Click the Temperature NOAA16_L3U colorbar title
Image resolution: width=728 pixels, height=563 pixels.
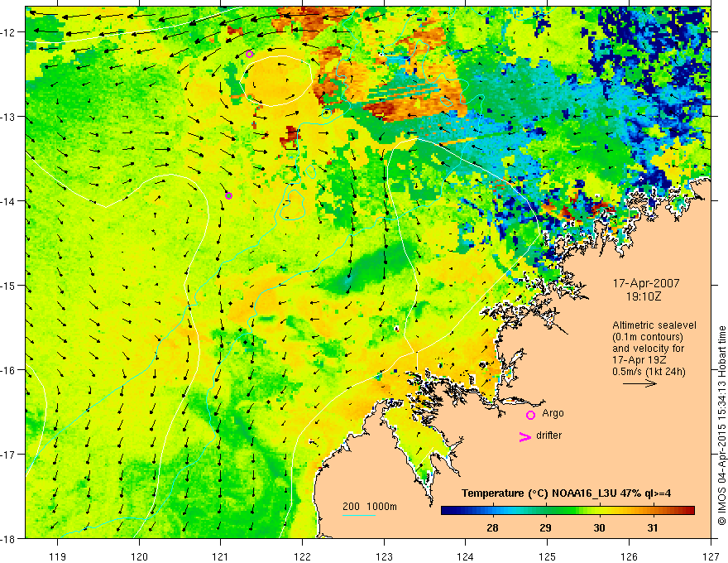pyautogui.click(x=566, y=493)
